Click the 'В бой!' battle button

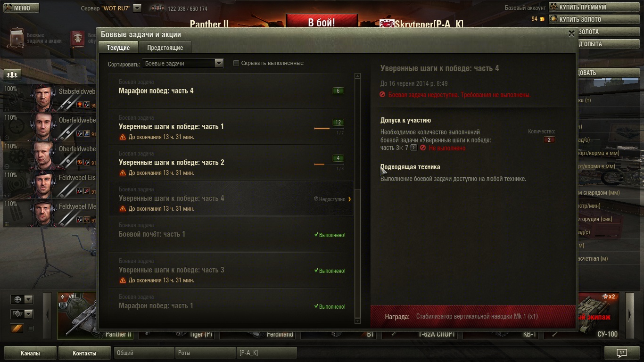coord(322,22)
